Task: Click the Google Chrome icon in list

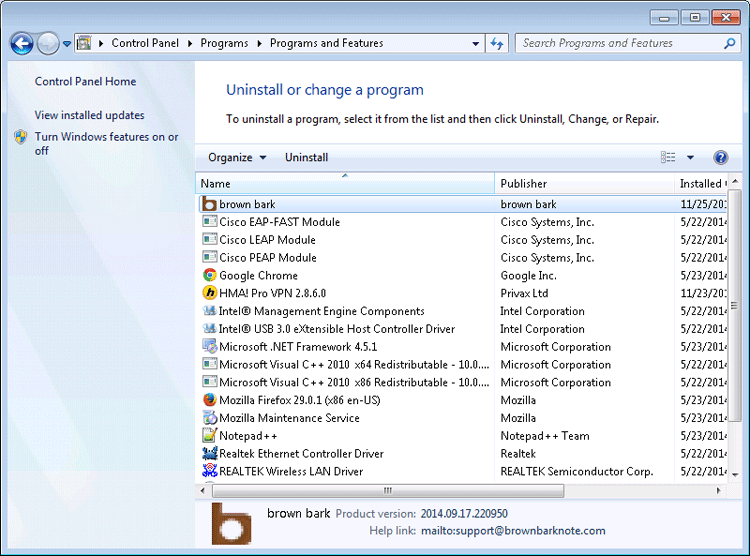Action: coord(210,276)
